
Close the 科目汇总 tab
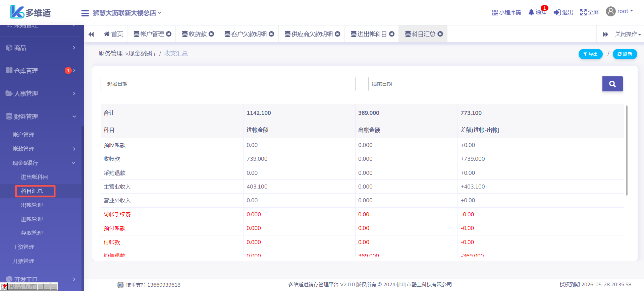pos(440,34)
